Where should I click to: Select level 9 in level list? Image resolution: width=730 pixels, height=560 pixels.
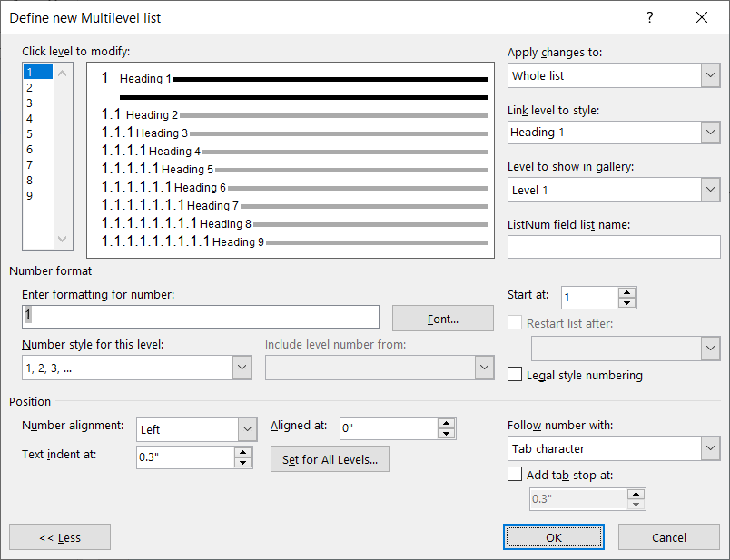(38, 195)
